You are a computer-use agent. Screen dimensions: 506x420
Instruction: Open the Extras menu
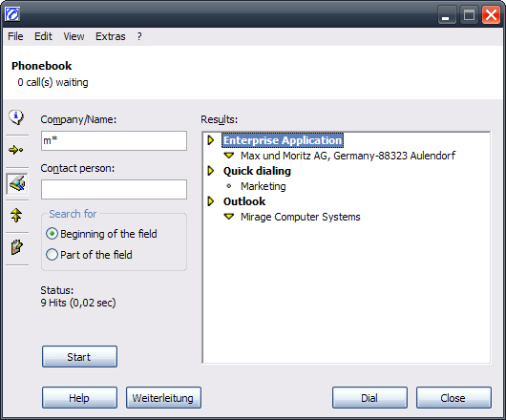click(111, 36)
